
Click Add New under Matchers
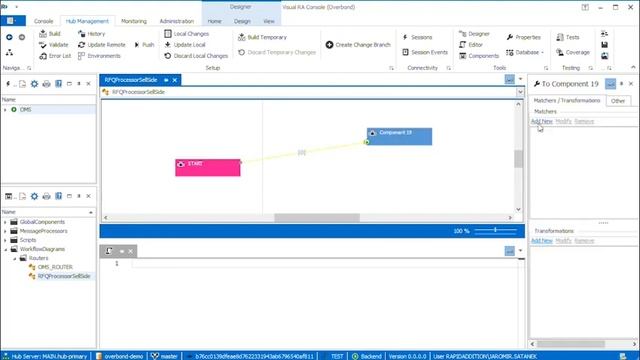(541, 121)
